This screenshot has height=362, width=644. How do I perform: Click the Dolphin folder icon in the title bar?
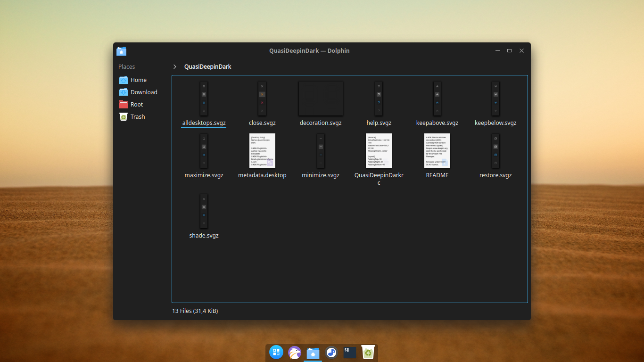click(122, 51)
